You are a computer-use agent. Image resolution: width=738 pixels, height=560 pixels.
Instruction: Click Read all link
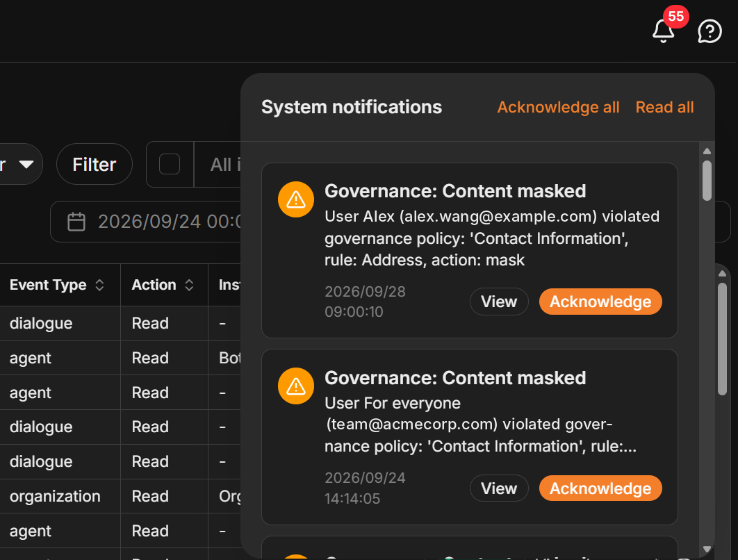[x=664, y=107]
